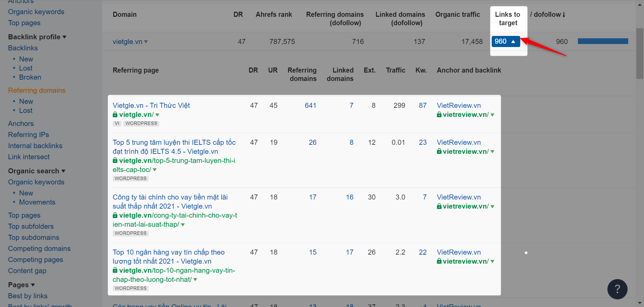Click referring domains count 641
Image resolution: width=644 pixels, height=307 pixels.
pos(311,105)
